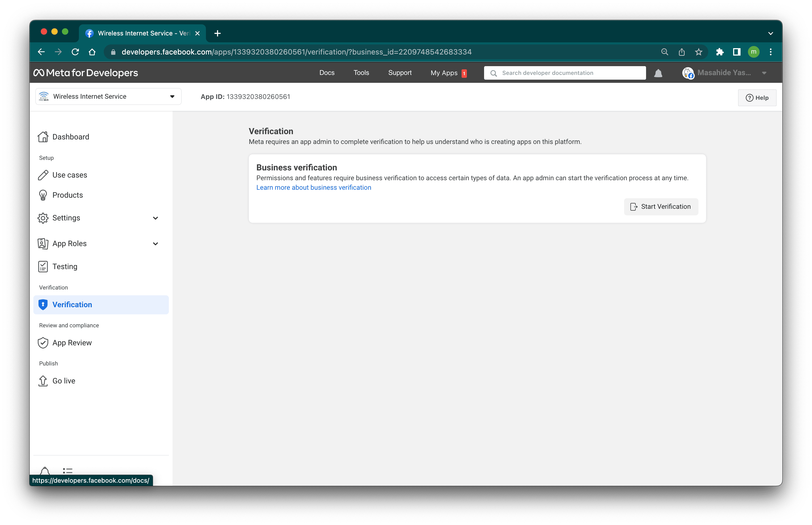Open the tab search chevron
The image size is (812, 525).
tap(771, 33)
